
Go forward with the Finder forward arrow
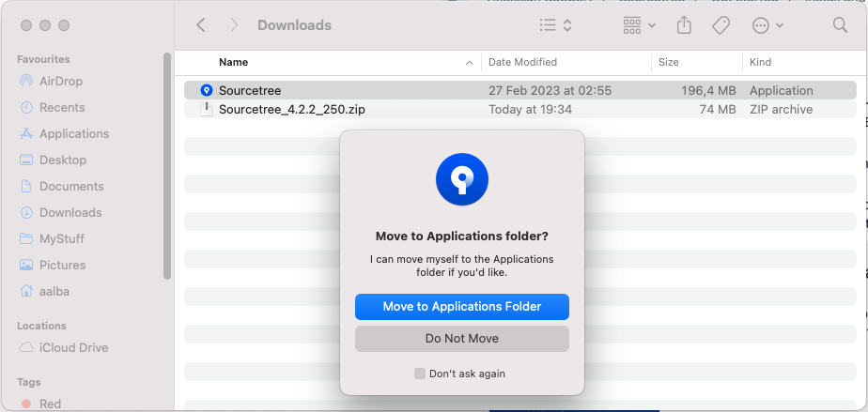(234, 25)
